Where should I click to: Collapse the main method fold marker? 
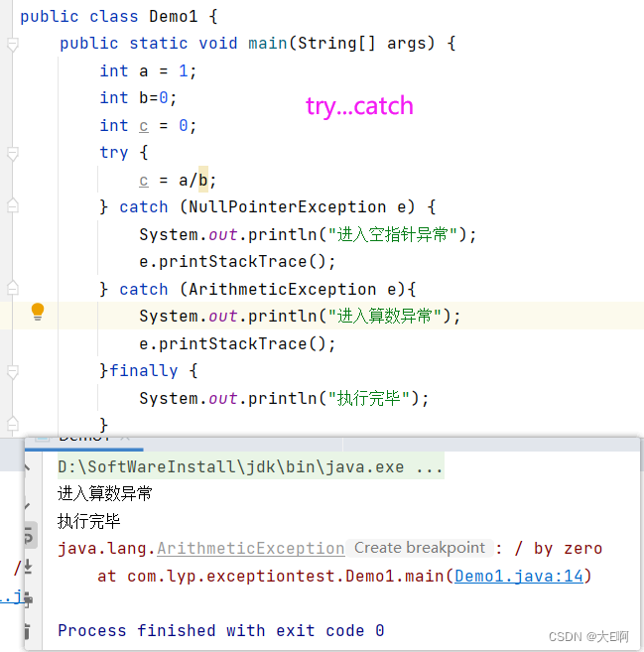[12, 44]
